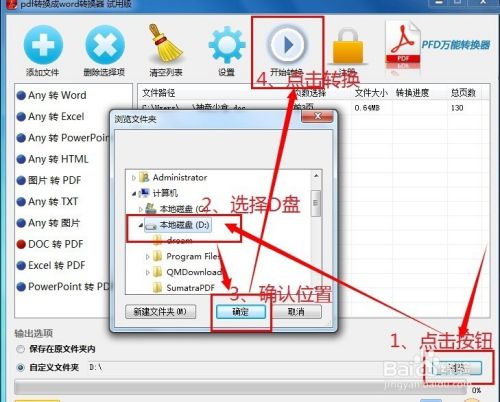Expand the QMDownload folder
This screenshot has height=402, width=500.
click(x=148, y=272)
